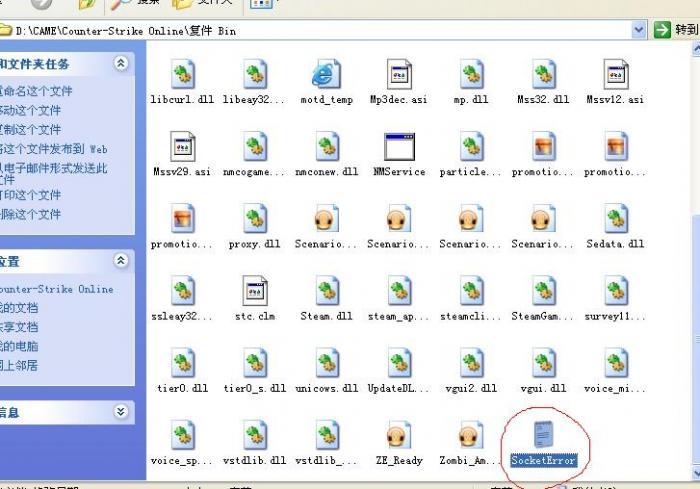Viewport: 700px width, 489px height.
Task: Select the steam_ap file icon
Action: click(399, 291)
